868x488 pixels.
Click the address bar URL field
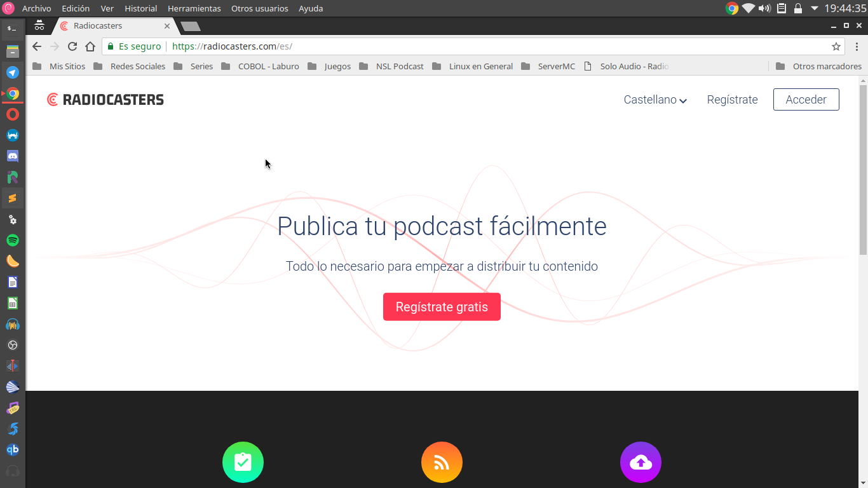click(445, 46)
